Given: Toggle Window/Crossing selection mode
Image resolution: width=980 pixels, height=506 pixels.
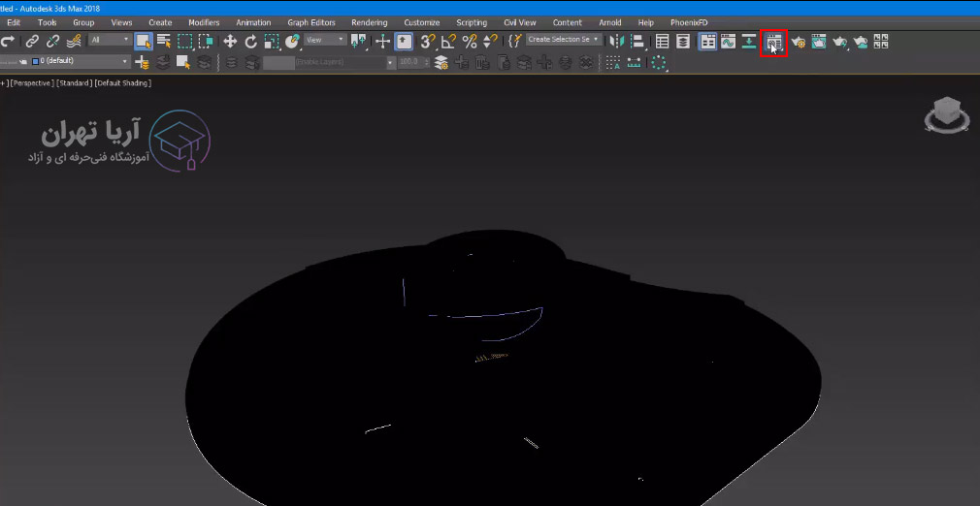Looking at the screenshot, I should tap(206, 42).
